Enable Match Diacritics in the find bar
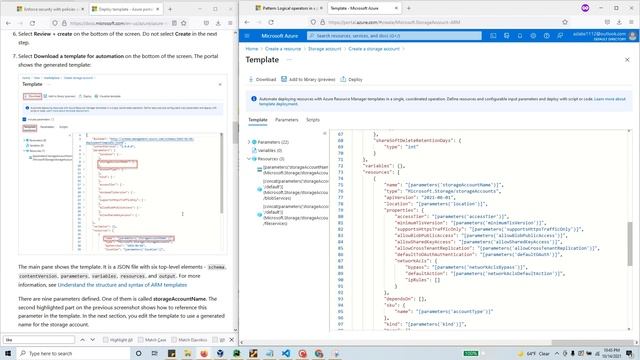This screenshot has height=360, width=640. pyautogui.click(x=189, y=340)
